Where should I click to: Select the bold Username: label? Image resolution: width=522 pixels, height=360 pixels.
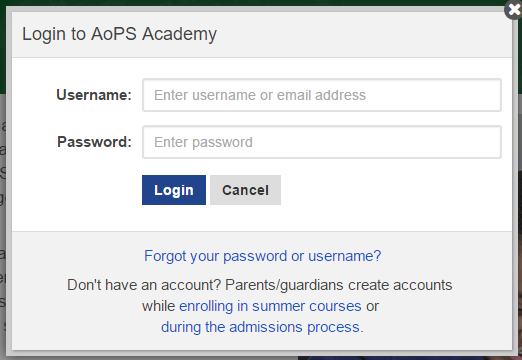(94, 95)
